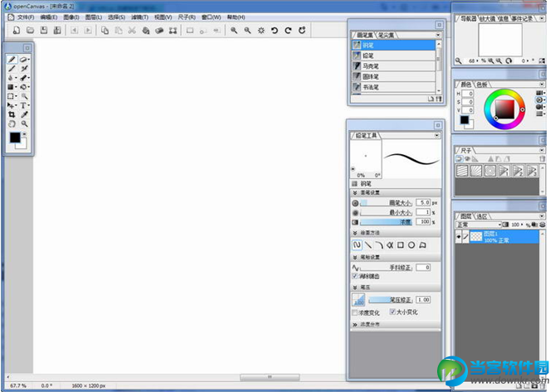
Task: Click the open folder toolbar icon
Action: (30, 31)
